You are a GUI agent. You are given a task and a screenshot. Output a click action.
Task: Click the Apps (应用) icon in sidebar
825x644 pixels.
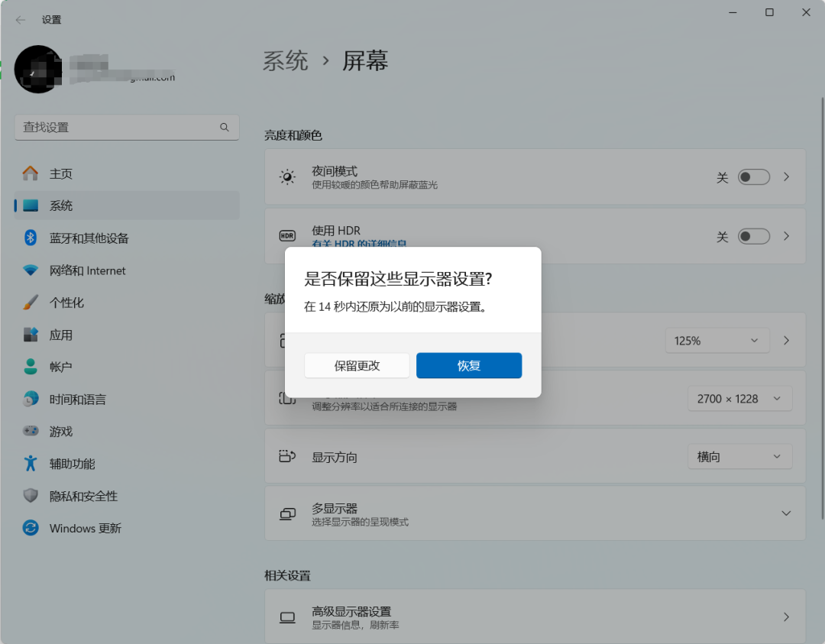tap(31, 335)
